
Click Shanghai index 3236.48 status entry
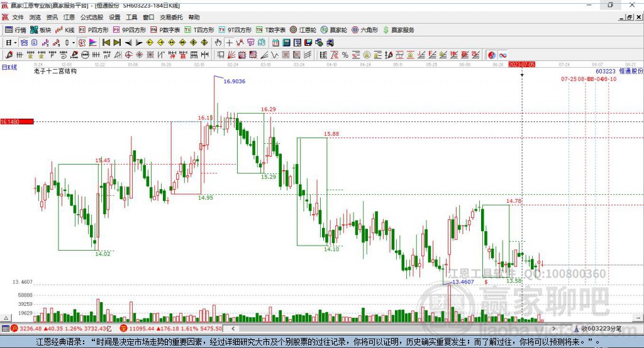click(61, 329)
